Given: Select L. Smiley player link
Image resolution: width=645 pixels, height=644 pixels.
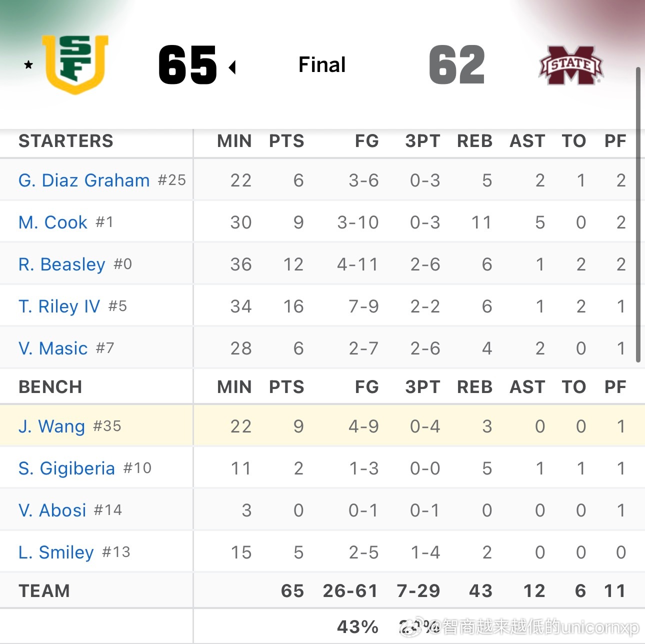Looking at the screenshot, I should [56, 552].
